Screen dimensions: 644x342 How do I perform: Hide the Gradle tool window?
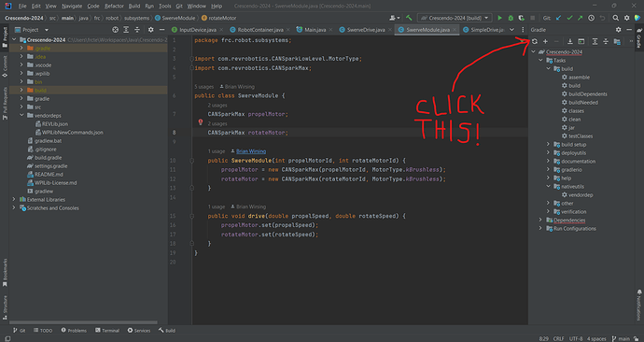629,30
